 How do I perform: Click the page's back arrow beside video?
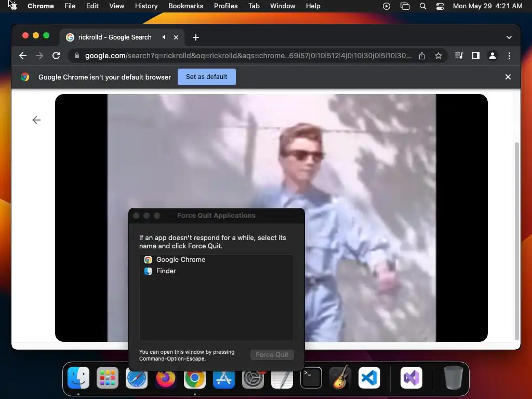(36, 120)
